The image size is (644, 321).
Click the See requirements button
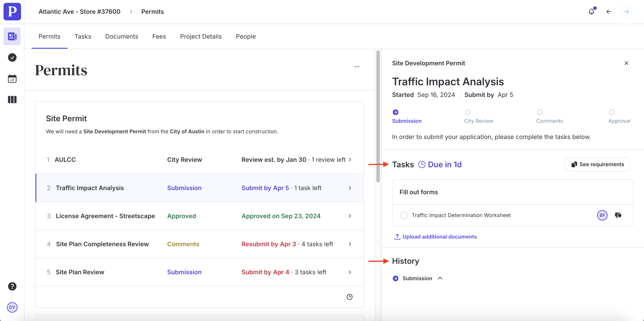point(597,164)
